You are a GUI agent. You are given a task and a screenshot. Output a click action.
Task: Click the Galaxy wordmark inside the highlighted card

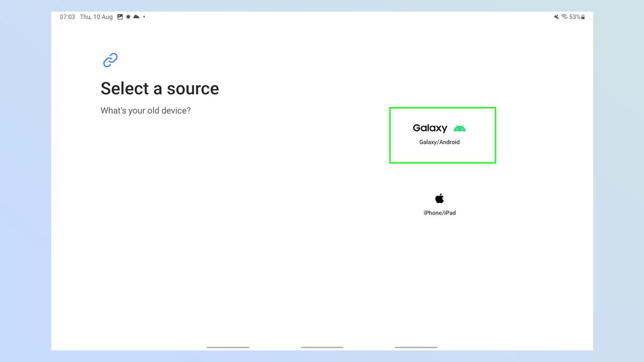429,128
